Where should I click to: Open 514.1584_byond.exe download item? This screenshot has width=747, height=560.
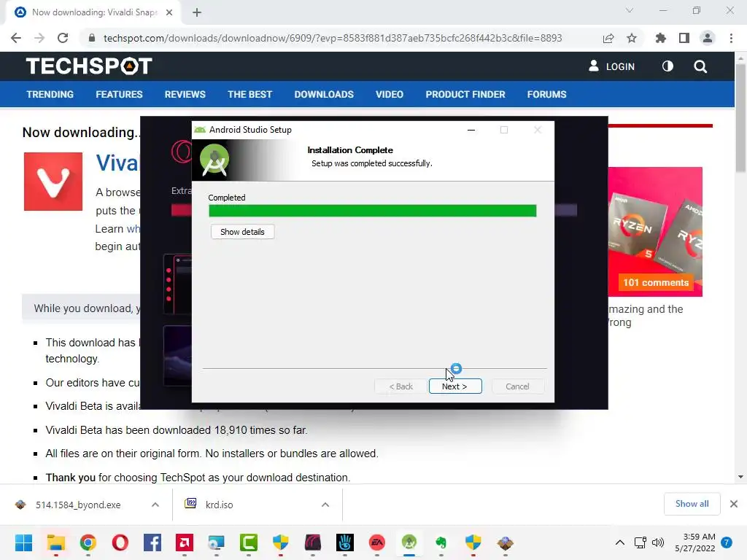coord(77,505)
